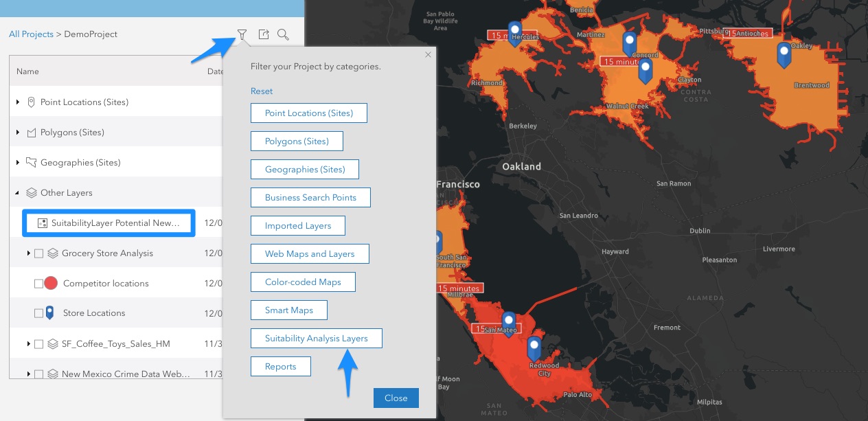Expand Geographies (Sites) group
The width and height of the screenshot is (868, 421).
[x=18, y=163]
